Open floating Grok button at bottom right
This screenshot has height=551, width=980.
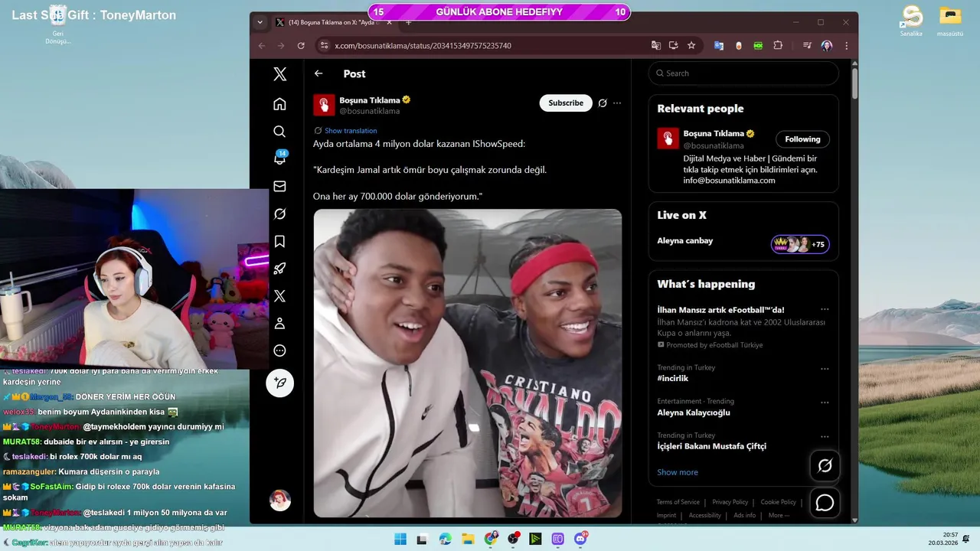[825, 465]
